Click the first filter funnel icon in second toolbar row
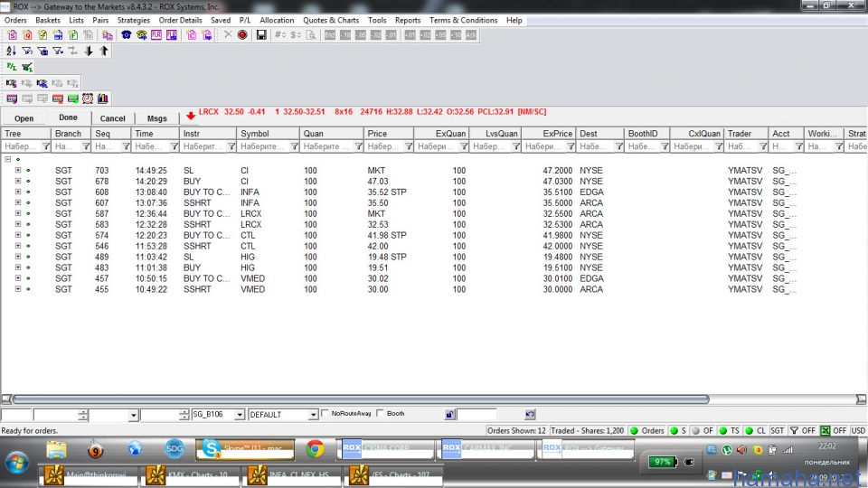 (x=26, y=51)
